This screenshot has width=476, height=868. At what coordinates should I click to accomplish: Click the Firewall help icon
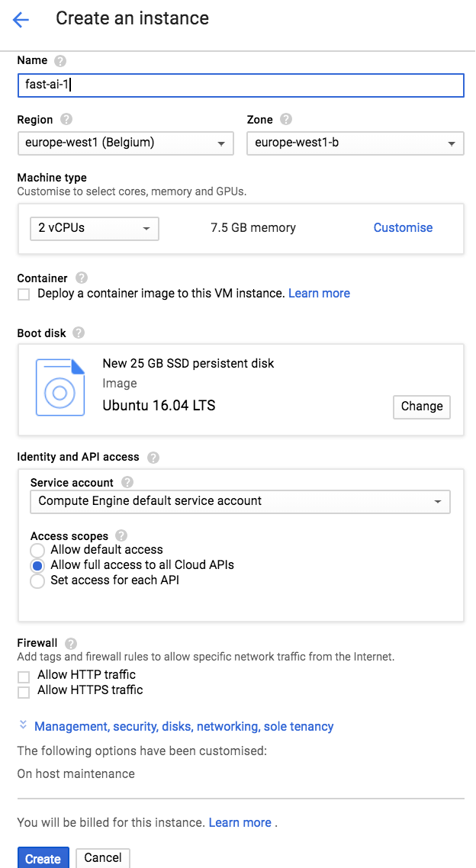click(x=70, y=643)
